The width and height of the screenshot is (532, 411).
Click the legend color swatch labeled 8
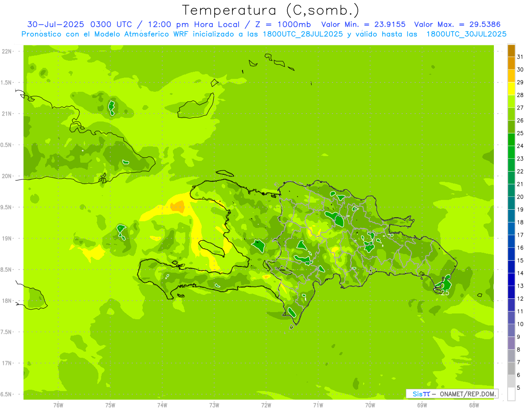511,344
